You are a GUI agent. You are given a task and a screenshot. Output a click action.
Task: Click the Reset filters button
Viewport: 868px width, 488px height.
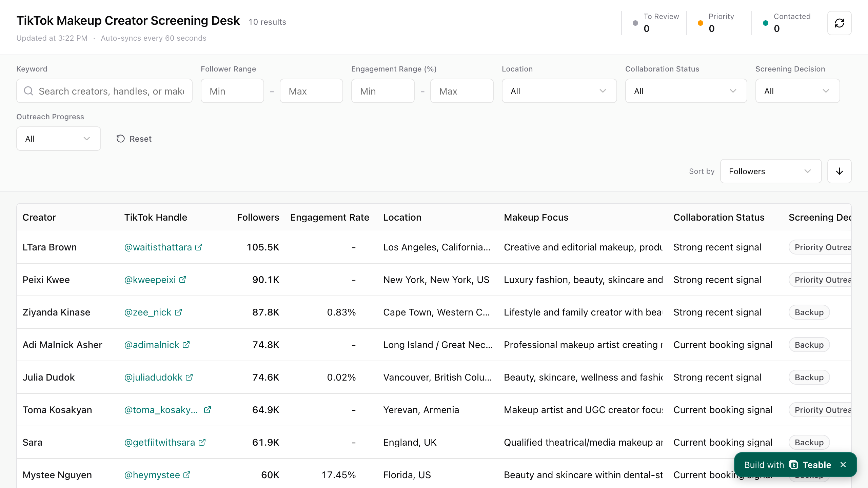point(134,139)
